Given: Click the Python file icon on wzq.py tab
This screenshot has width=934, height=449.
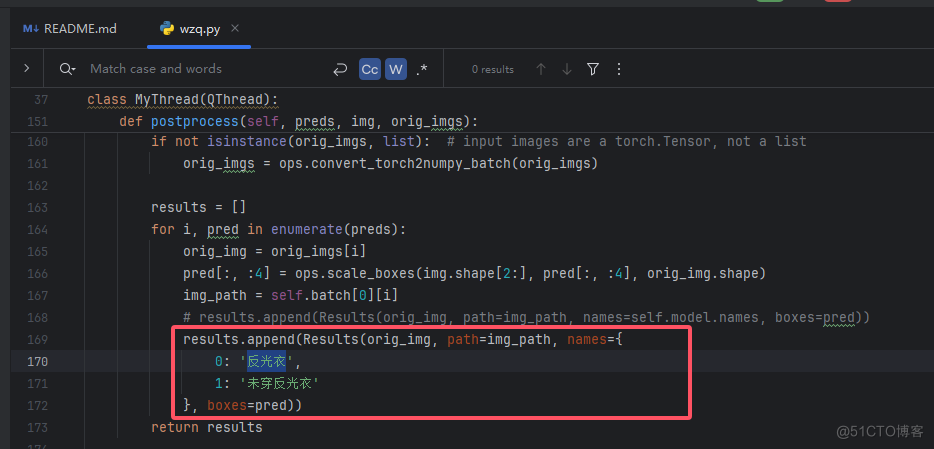Looking at the screenshot, I should [x=167, y=28].
